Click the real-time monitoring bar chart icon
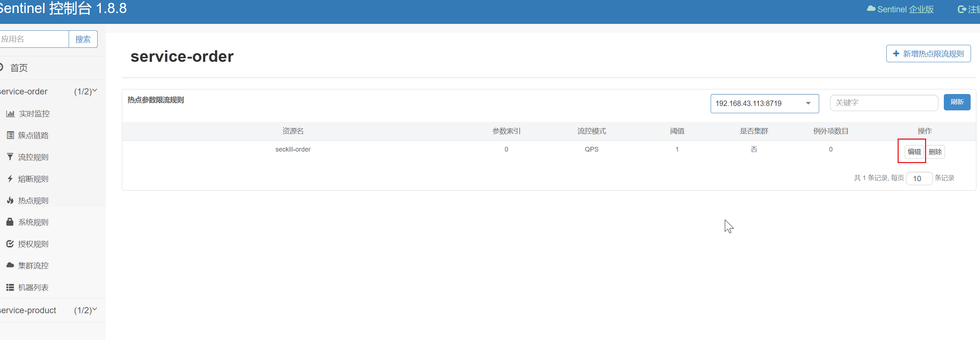980x340 pixels. click(10, 114)
